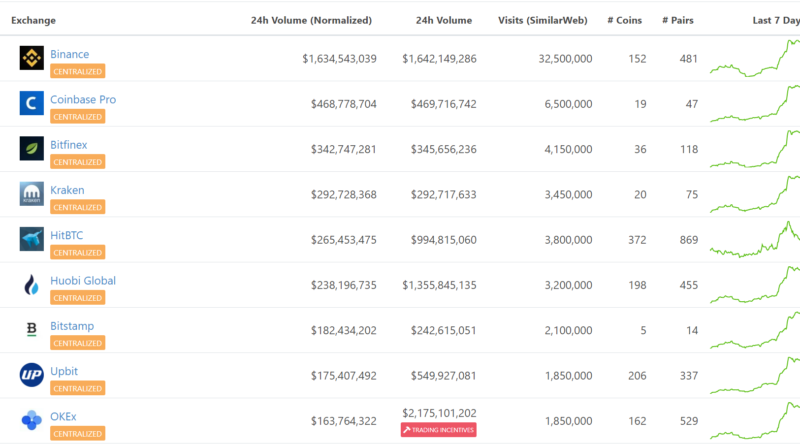Click the Last 7 Days column header
Viewport: 800px width, 445px height.
point(776,20)
